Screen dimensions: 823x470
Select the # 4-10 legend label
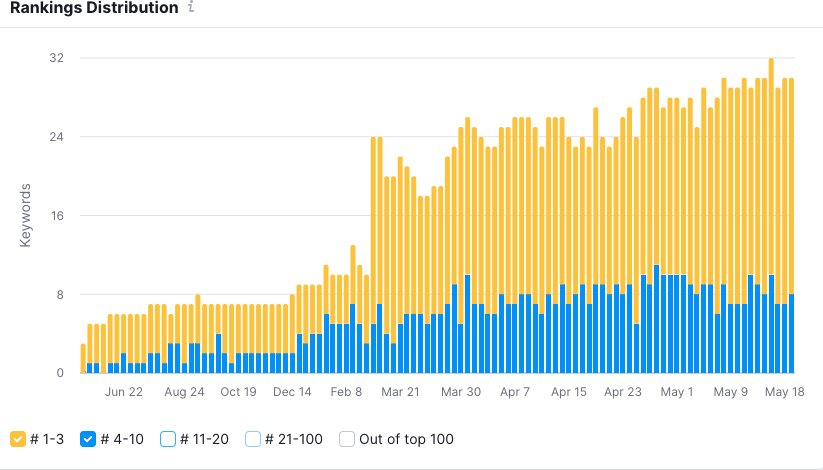coord(122,439)
